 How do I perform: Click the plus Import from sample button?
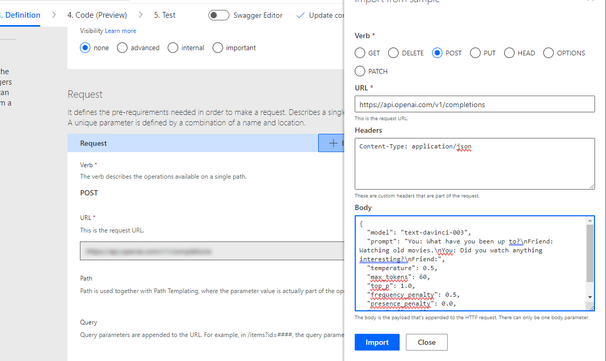[x=331, y=143]
